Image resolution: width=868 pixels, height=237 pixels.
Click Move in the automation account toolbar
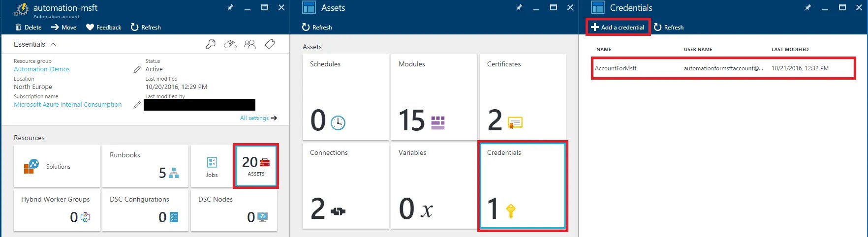pos(63,28)
